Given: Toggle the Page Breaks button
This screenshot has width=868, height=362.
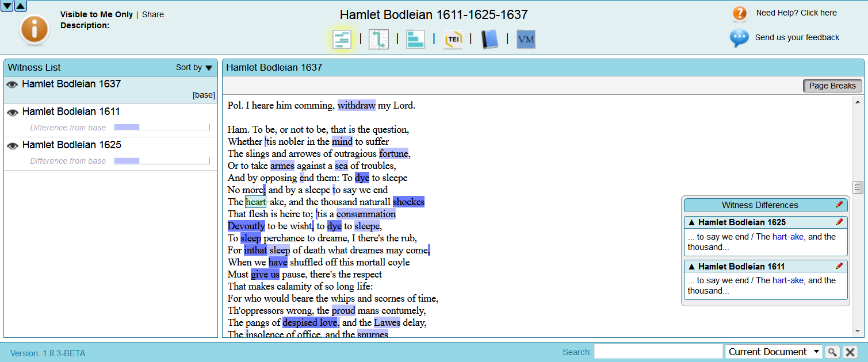Looking at the screenshot, I should tap(832, 86).
